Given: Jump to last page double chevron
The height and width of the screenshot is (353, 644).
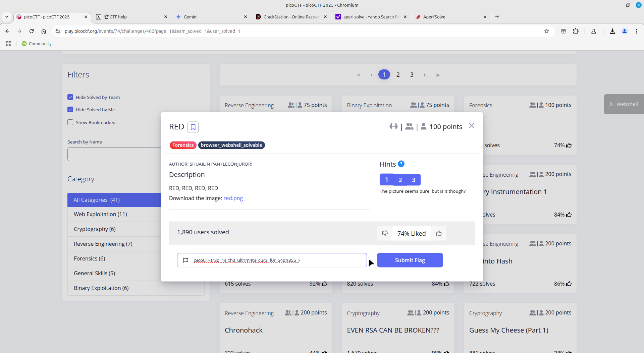Looking at the screenshot, I should coord(437,75).
